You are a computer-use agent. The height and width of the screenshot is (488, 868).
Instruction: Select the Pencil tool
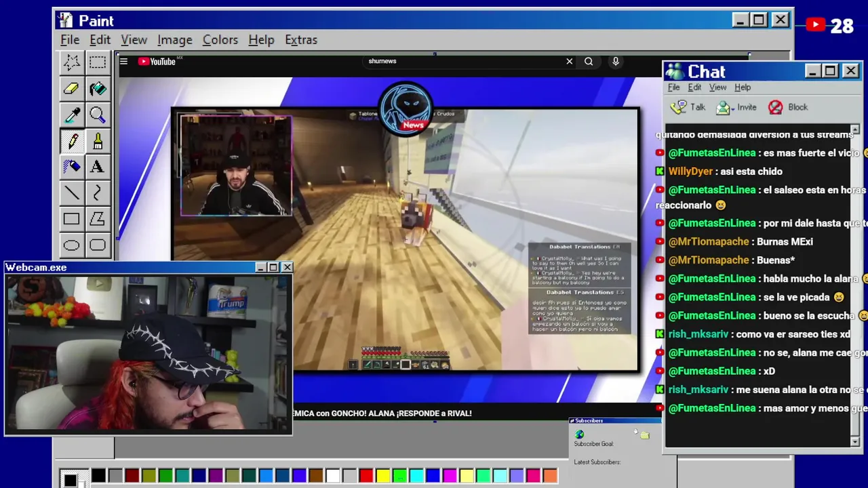(71, 141)
